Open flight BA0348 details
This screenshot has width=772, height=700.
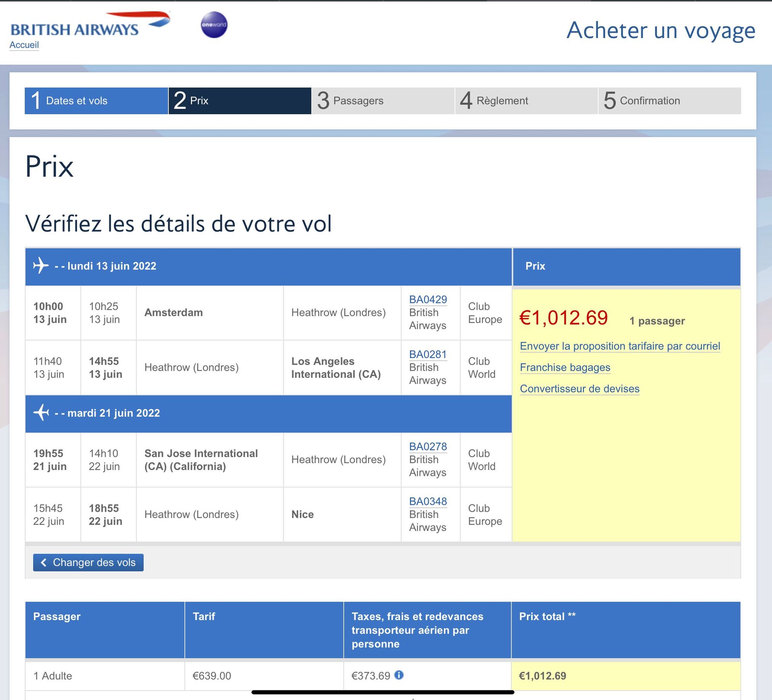point(428,501)
